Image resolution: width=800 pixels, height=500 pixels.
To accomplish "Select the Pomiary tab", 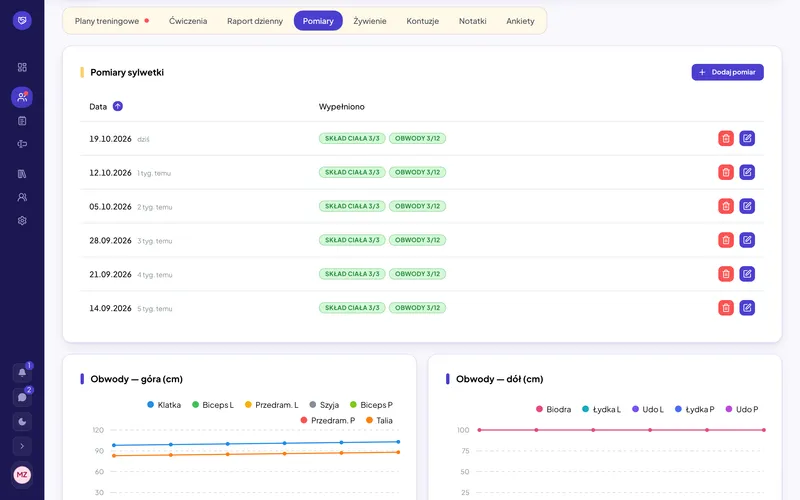I will [318, 21].
